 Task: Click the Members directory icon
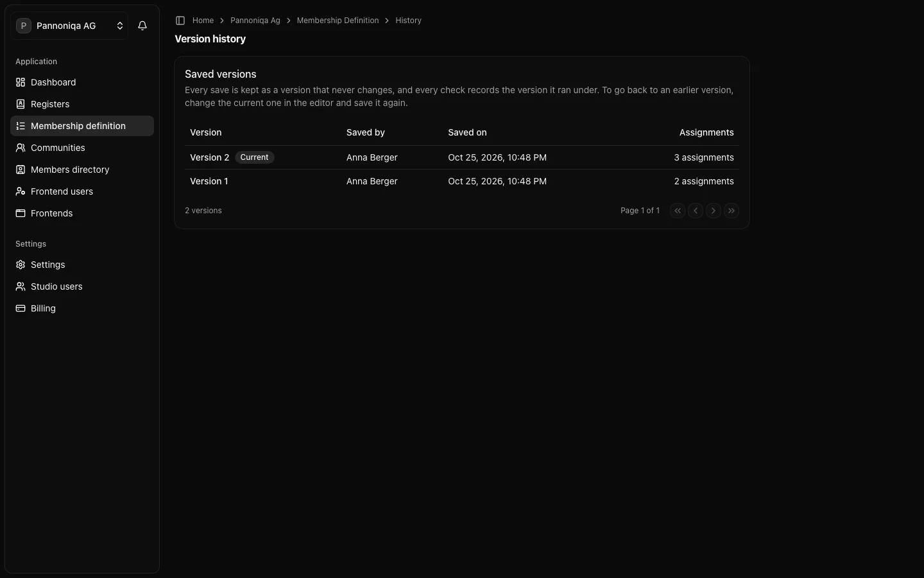point(21,170)
